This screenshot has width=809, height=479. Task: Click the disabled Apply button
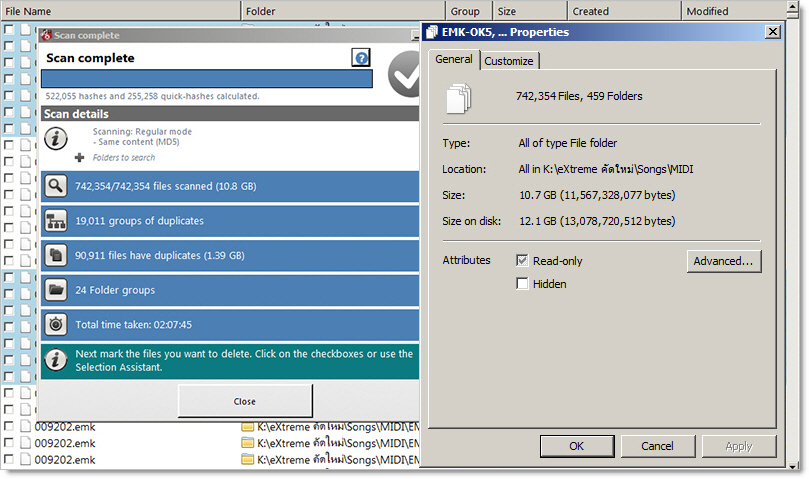(x=739, y=446)
